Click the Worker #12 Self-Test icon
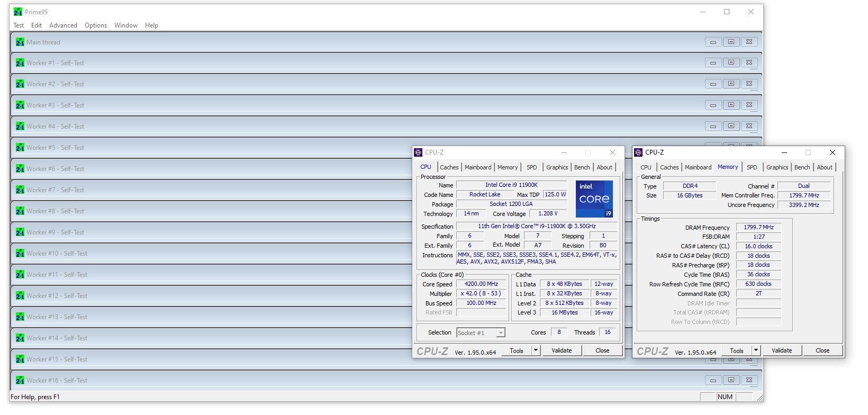This screenshot has width=868, height=415. tap(20, 295)
